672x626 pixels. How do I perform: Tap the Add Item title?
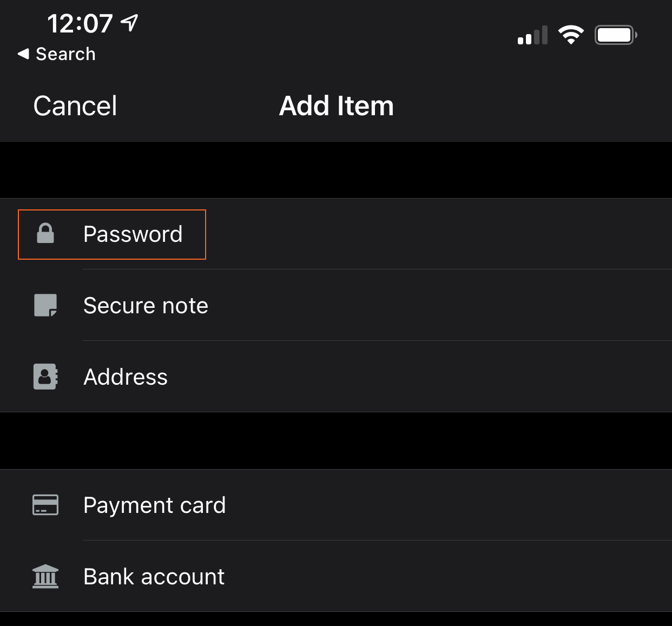click(x=336, y=106)
